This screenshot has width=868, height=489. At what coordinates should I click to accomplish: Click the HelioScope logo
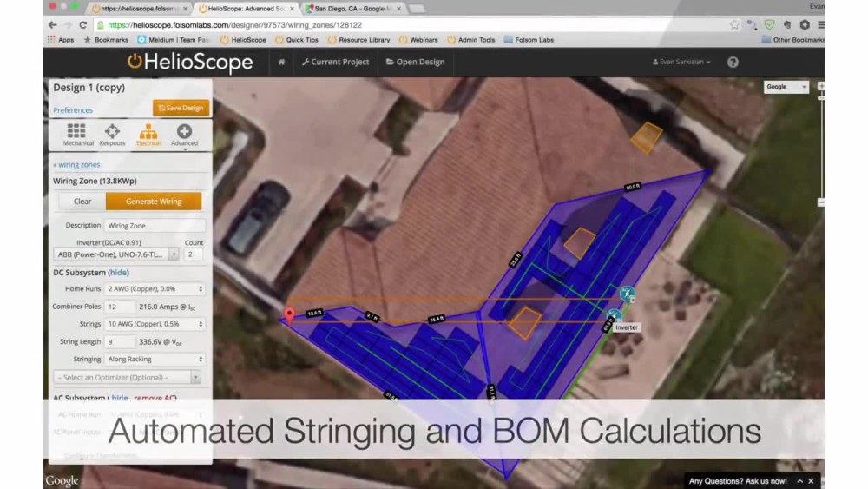pos(190,62)
